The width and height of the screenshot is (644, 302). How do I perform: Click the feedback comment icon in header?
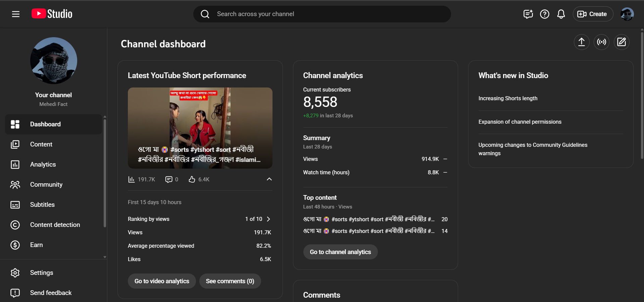pos(528,14)
